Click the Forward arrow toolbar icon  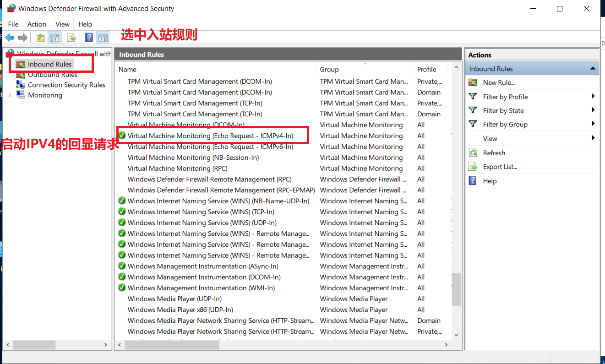tap(23, 38)
